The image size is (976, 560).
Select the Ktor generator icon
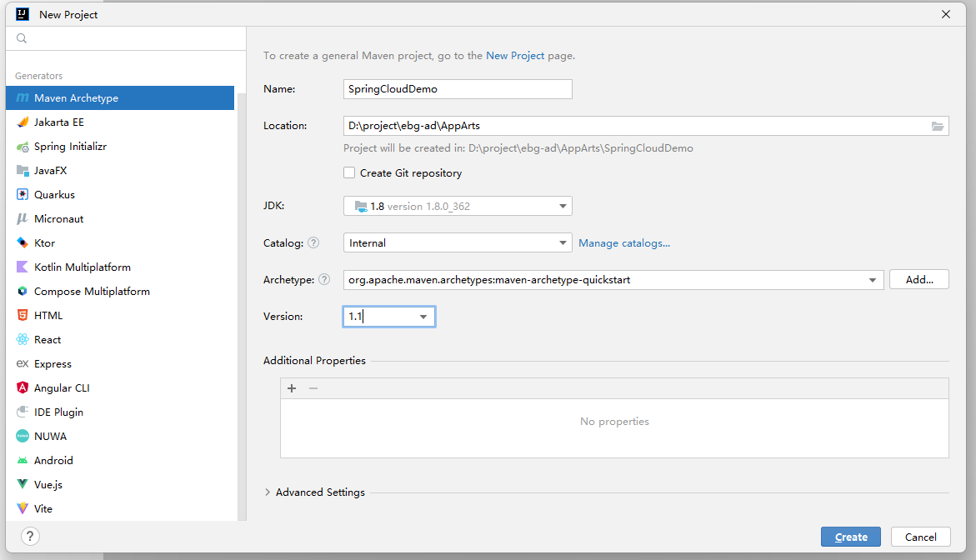coord(23,243)
